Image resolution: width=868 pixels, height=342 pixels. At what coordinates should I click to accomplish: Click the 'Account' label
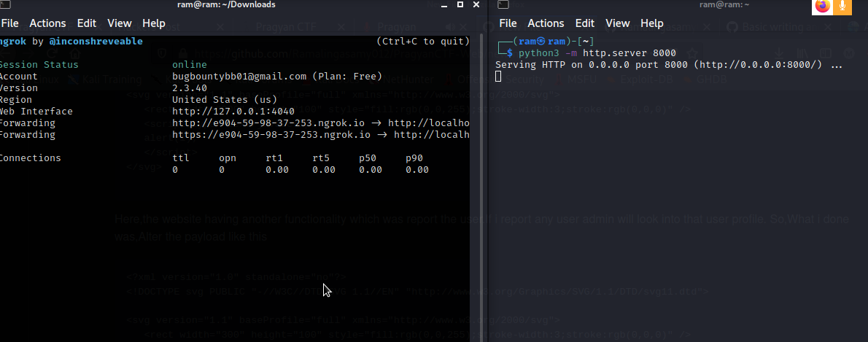18,77
